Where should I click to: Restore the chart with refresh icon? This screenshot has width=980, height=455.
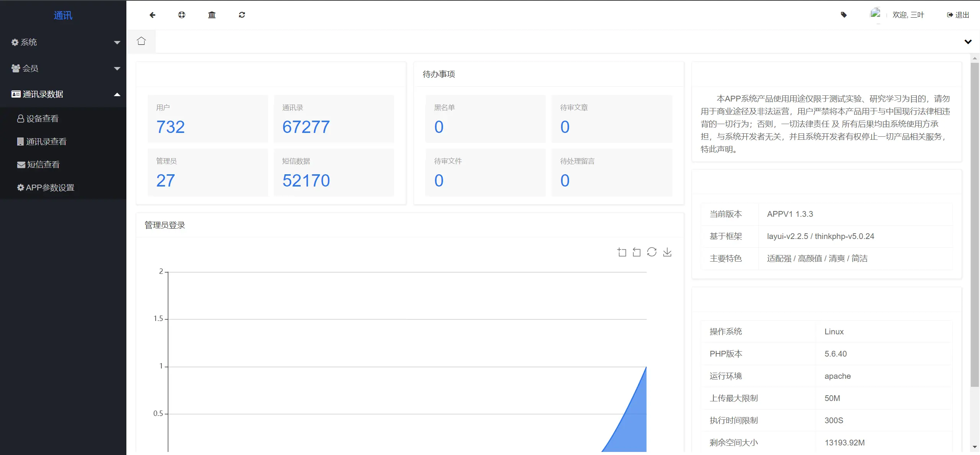(652, 252)
